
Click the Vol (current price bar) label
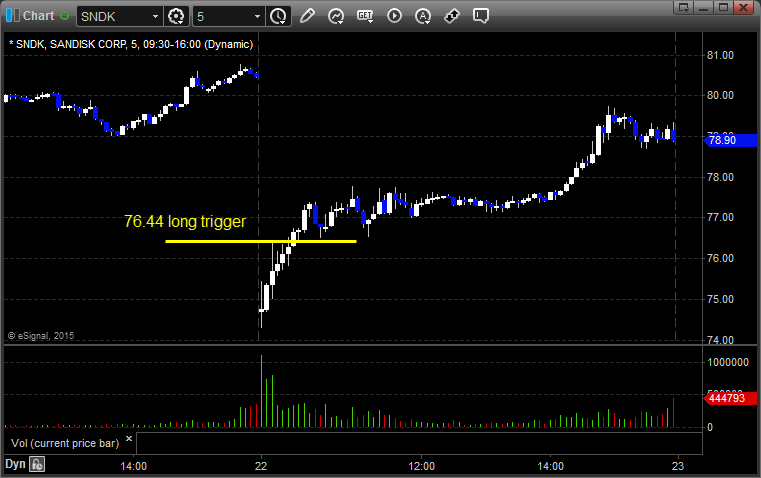65,443
